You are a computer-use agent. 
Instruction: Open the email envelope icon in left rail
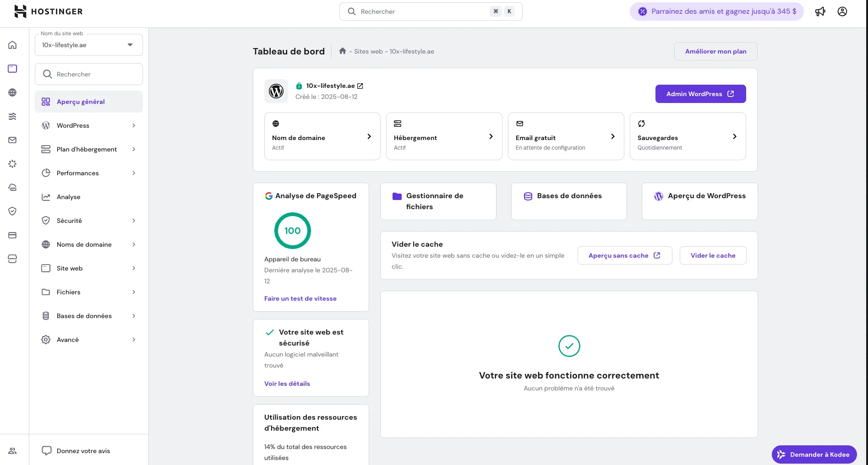click(12, 140)
